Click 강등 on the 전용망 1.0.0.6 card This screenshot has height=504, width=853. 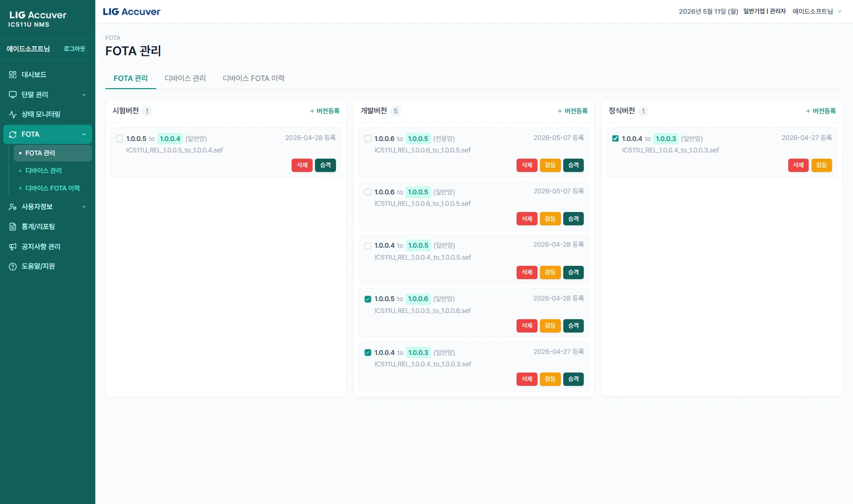[x=550, y=165]
